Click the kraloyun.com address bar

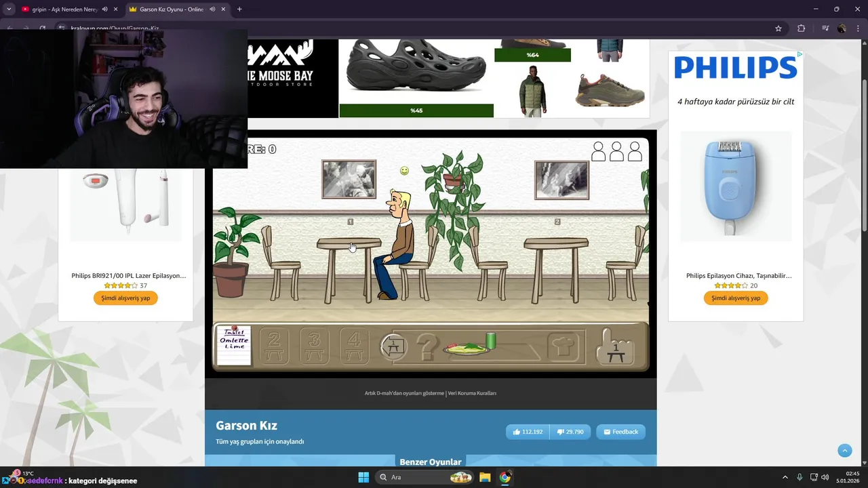click(420, 28)
